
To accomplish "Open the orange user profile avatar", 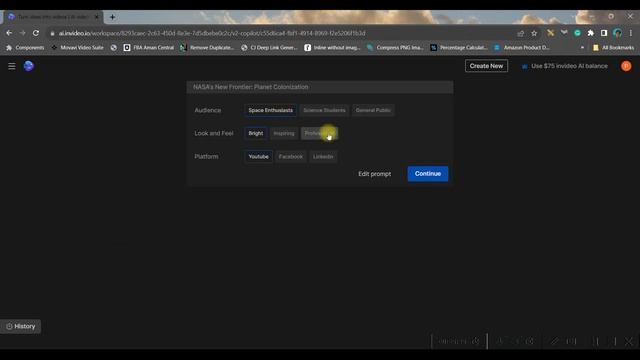I will pos(626,66).
